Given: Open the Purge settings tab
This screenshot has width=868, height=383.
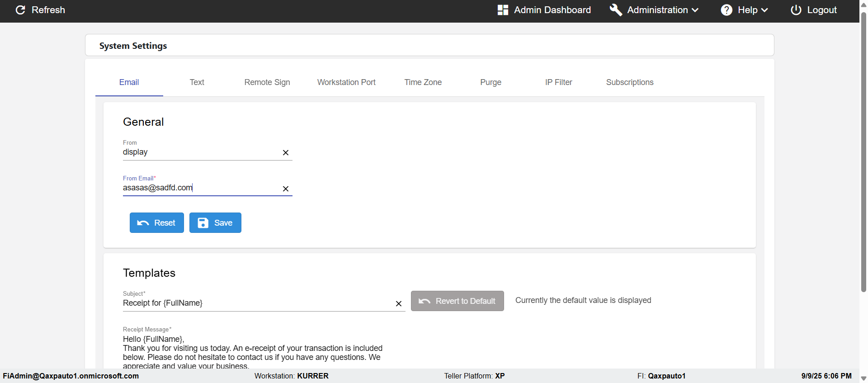Looking at the screenshot, I should point(491,82).
